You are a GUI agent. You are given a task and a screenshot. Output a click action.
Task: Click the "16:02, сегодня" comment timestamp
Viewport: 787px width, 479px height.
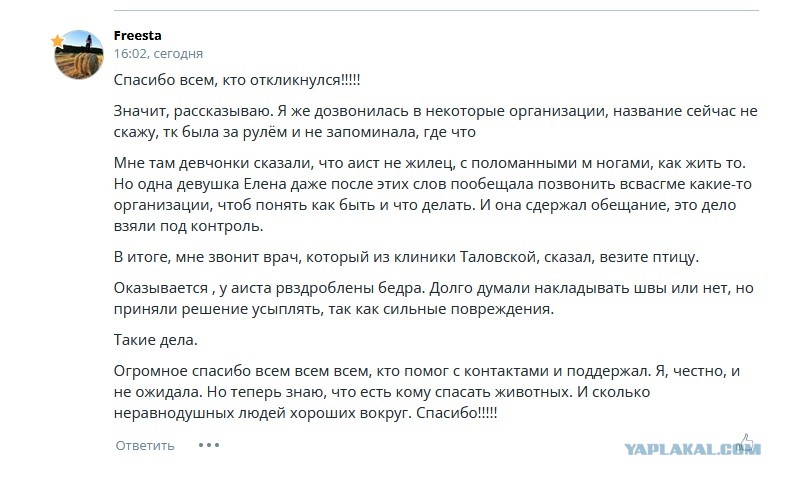tap(158, 54)
